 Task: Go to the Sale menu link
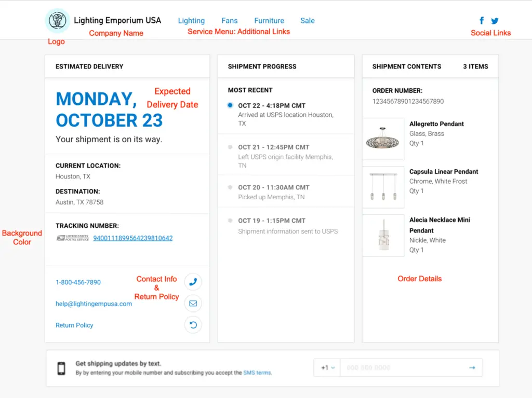(308, 21)
